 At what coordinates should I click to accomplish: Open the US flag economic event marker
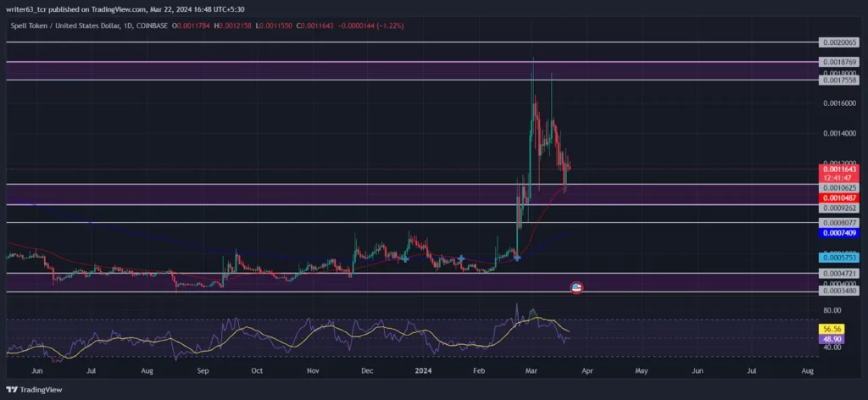pyautogui.click(x=576, y=287)
